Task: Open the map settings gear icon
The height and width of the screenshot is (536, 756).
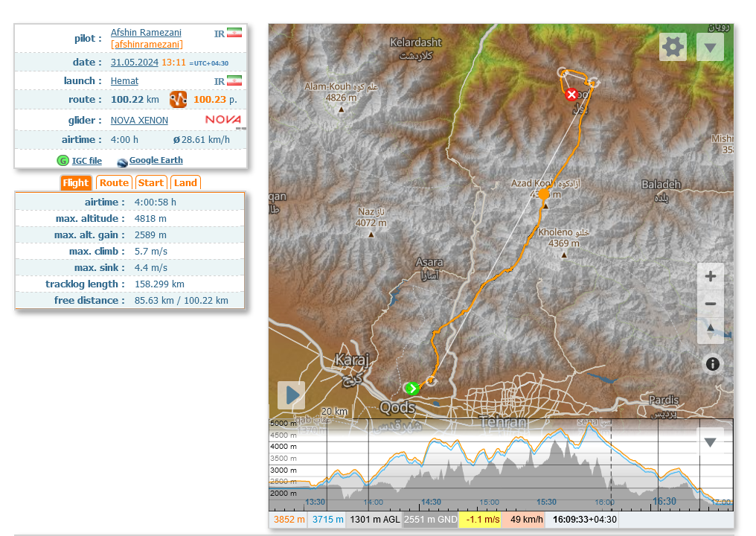Action: [x=673, y=48]
